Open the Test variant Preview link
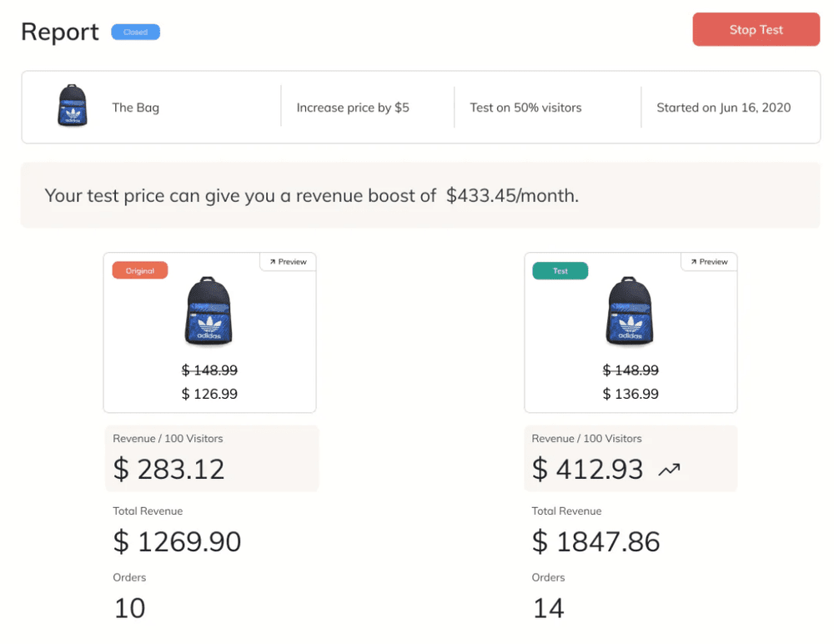This screenshot has width=834, height=644. pos(709,262)
